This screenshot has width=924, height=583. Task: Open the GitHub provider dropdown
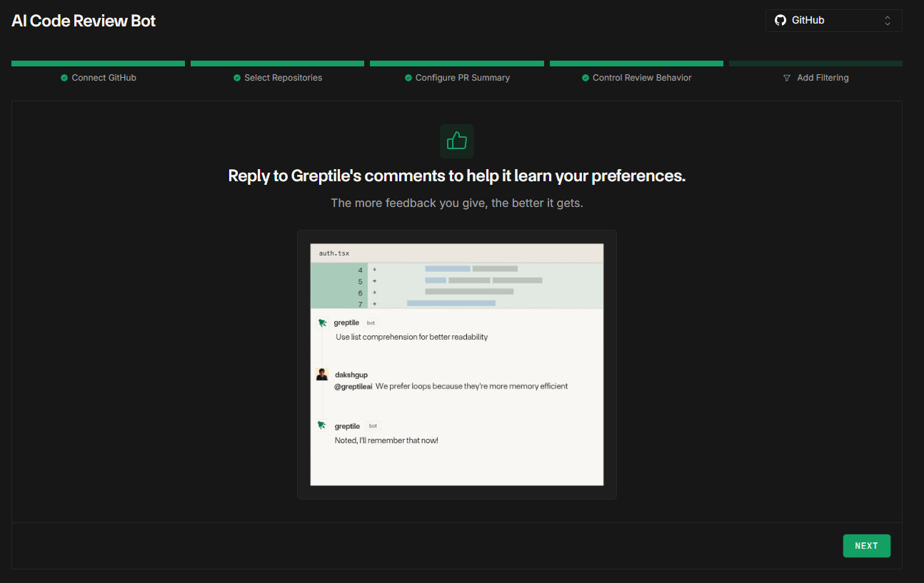tap(833, 21)
